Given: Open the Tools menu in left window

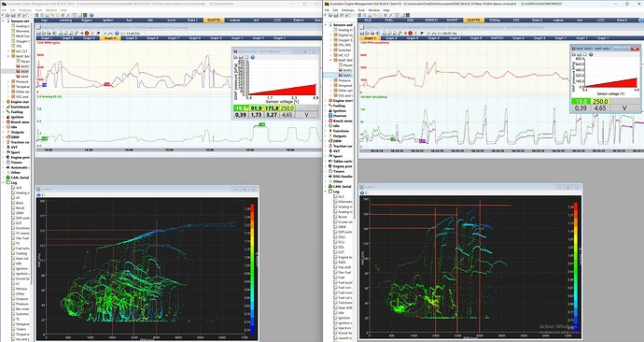Looking at the screenshot, I should click(x=38, y=10).
